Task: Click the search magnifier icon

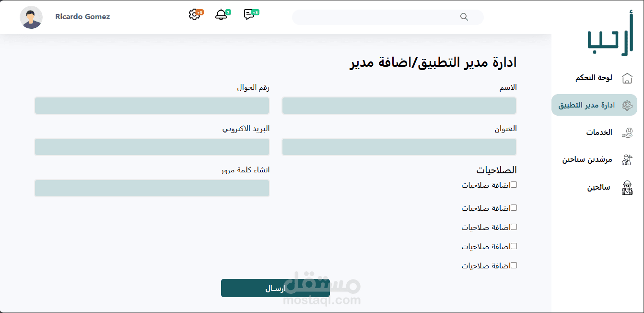Action: (464, 17)
